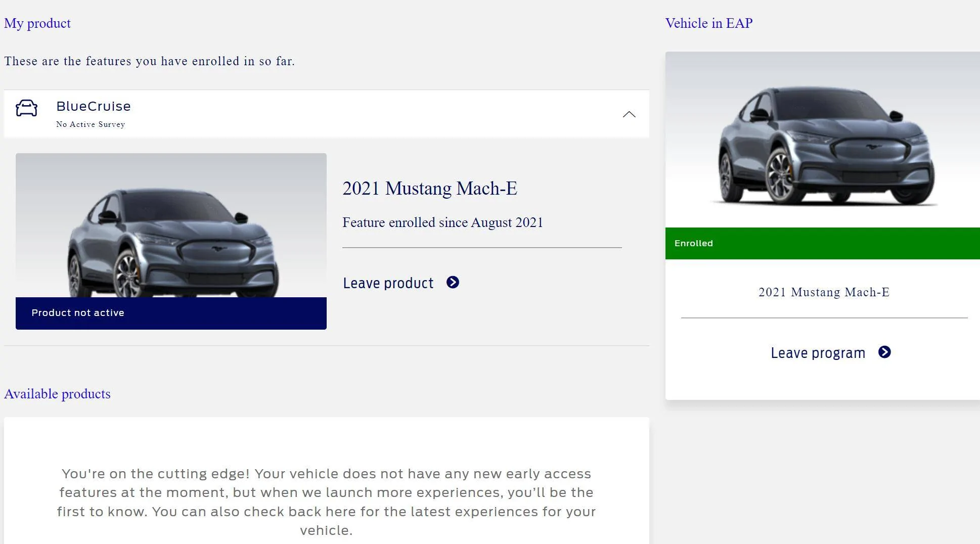Click 'Feature enrolled since August 2021' text
This screenshot has height=544, width=980.
(442, 222)
